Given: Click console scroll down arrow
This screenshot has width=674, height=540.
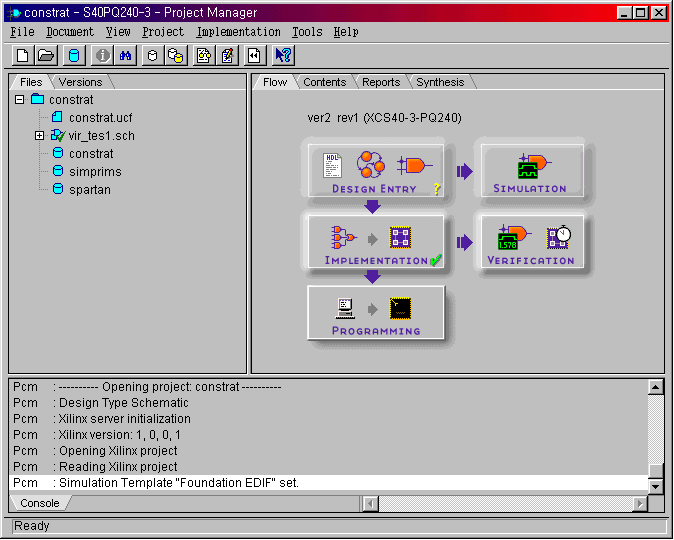Looking at the screenshot, I should (x=656, y=486).
